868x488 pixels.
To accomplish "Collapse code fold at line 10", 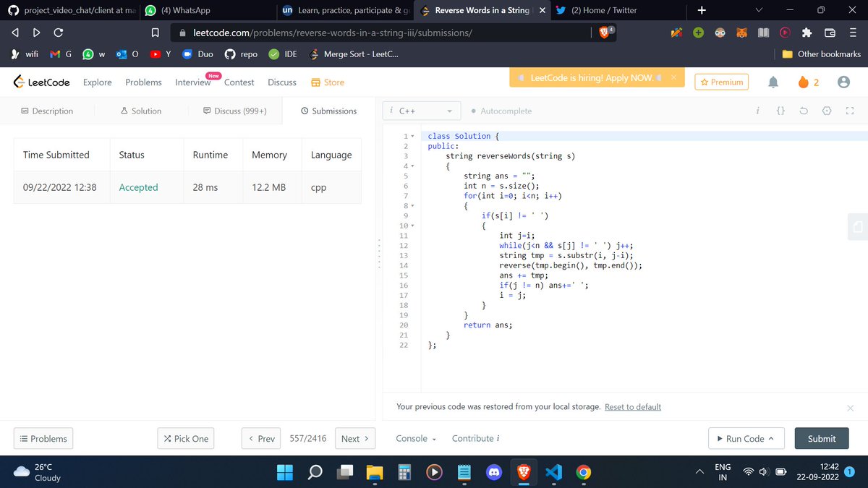I will 412,226.
